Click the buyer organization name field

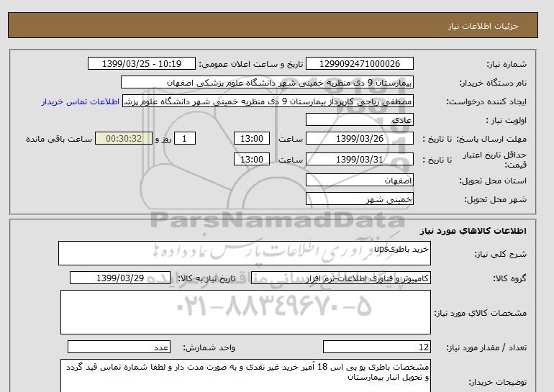267,82
